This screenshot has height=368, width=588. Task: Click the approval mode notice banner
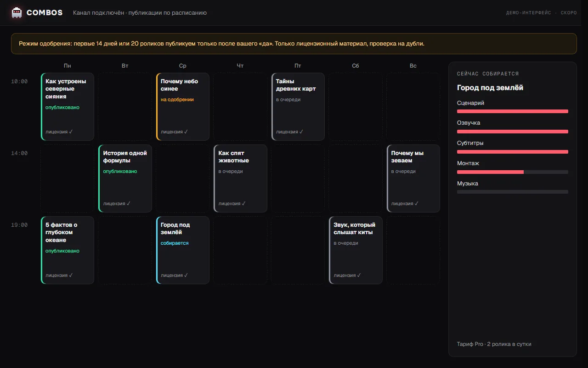coord(294,44)
